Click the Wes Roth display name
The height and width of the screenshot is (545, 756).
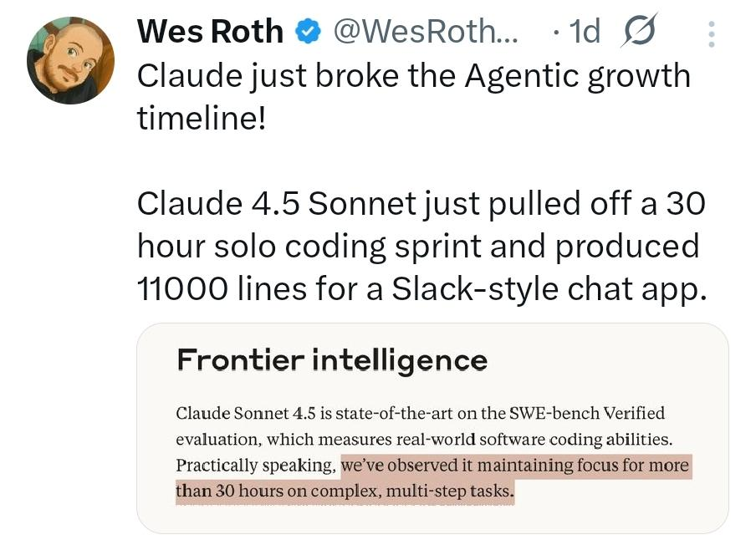point(210,32)
